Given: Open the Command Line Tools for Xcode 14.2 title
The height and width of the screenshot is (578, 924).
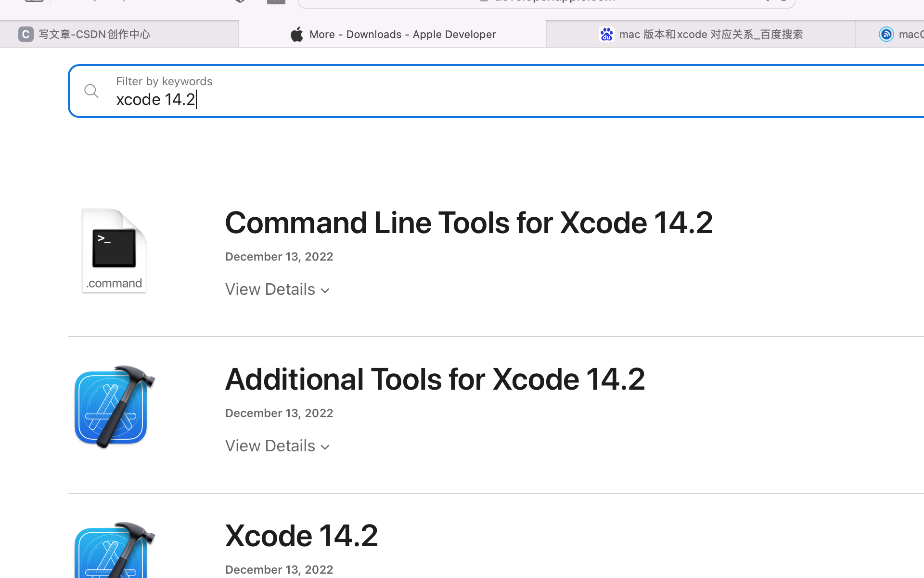Looking at the screenshot, I should tap(468, 223).
